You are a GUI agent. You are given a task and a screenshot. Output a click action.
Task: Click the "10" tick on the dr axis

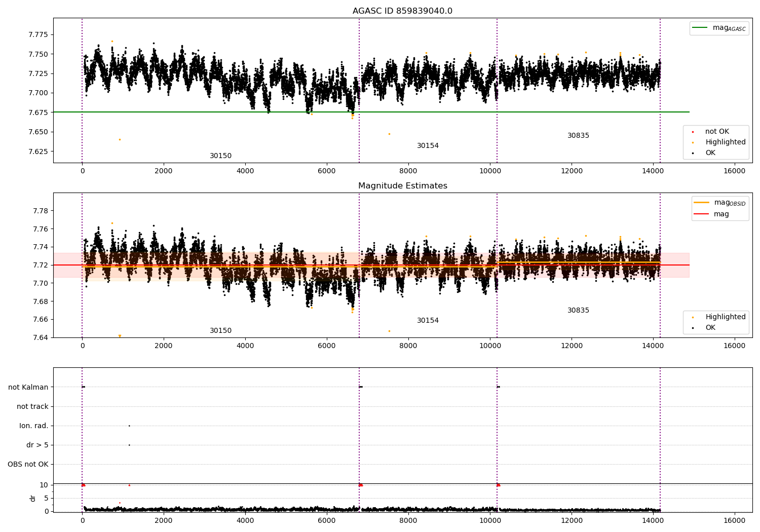pos(44,485)
